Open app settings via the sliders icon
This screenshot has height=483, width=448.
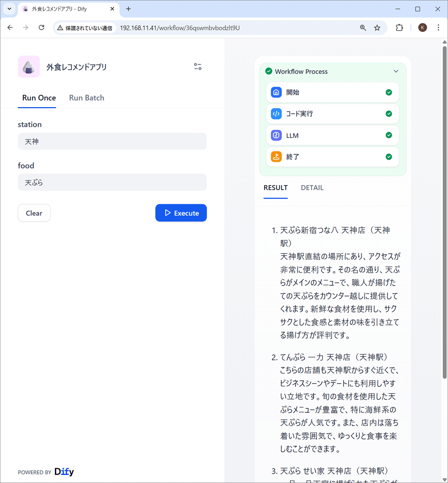pyautogui.click(x=197, y=66)
